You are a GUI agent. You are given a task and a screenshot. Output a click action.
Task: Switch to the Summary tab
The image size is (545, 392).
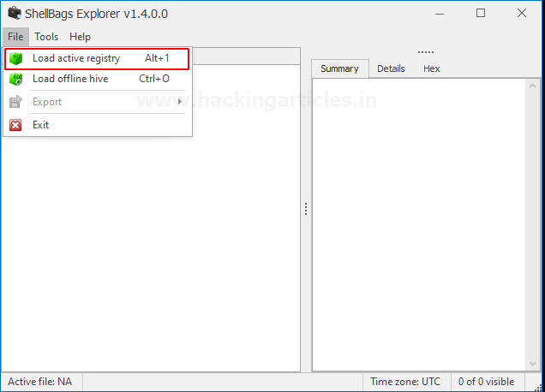[x=339, y=68]
